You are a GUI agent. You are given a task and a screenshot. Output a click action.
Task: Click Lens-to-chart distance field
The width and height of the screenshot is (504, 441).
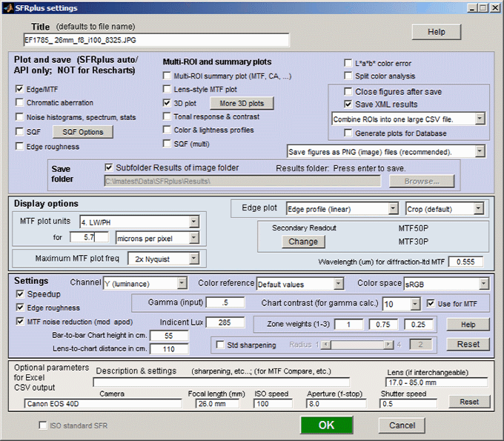click(x=169, y=349)
